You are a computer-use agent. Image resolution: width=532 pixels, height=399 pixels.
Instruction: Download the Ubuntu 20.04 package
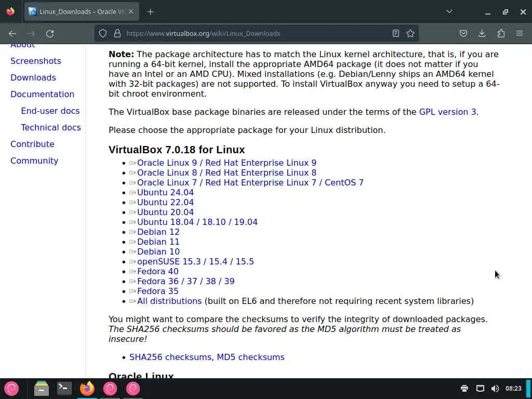pos(166,212)
